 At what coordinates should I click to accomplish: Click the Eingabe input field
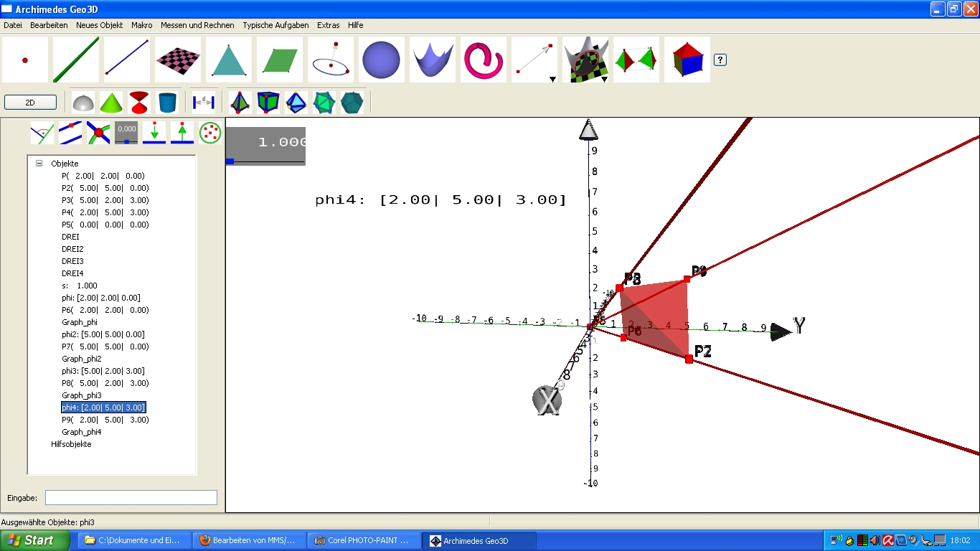131,497
